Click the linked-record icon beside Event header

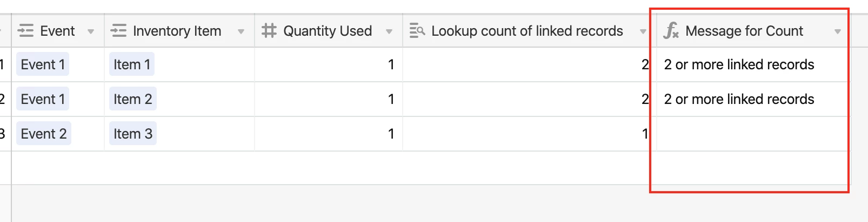tap(25, 31)
